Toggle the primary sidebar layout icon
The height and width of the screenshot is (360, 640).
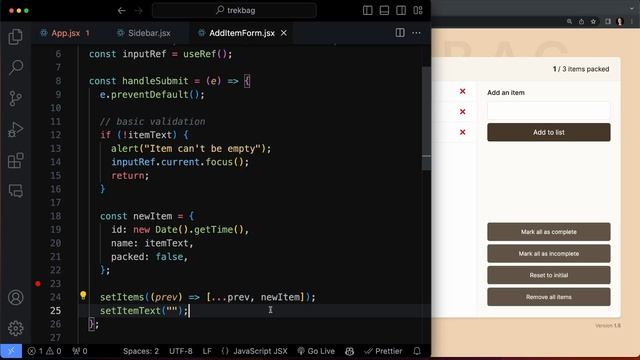click(367, 11)
